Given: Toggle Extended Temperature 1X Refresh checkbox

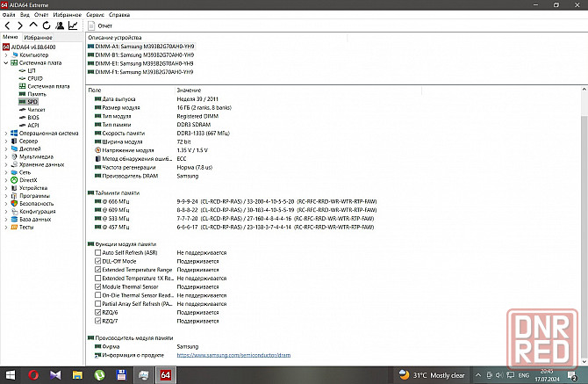Looking at the screenshot, I should (98, 279).
